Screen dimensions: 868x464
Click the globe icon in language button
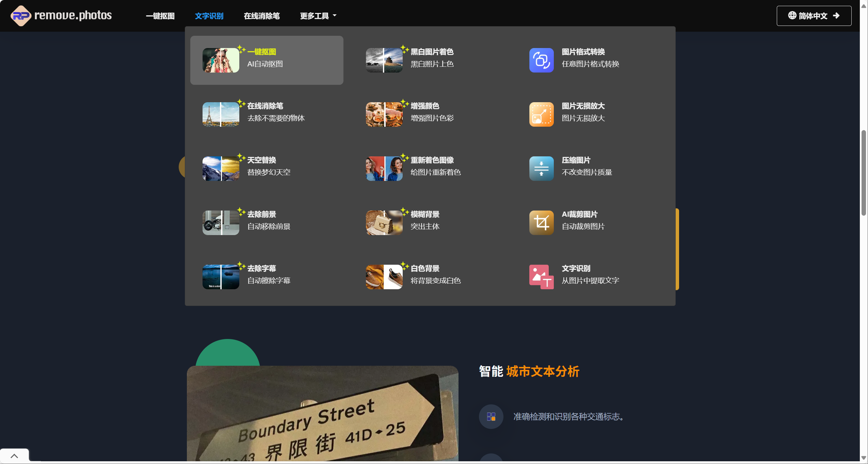click(x=792, y=15)
